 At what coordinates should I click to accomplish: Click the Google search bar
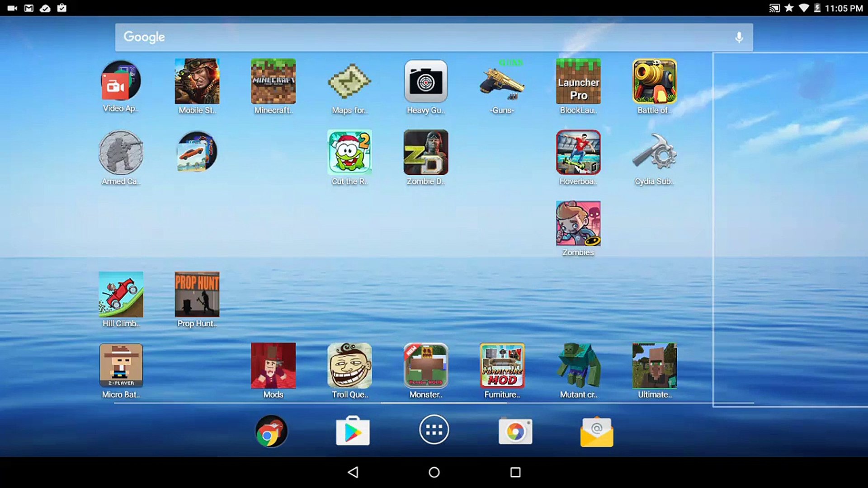point(407,38)
